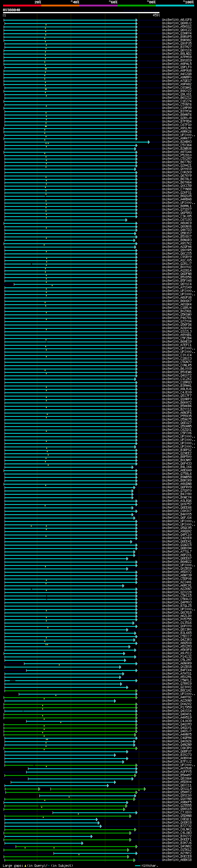The image size is (197, 868).
Task: Open hit UniRef100_Q2R1J8
Action: [177, 118]
